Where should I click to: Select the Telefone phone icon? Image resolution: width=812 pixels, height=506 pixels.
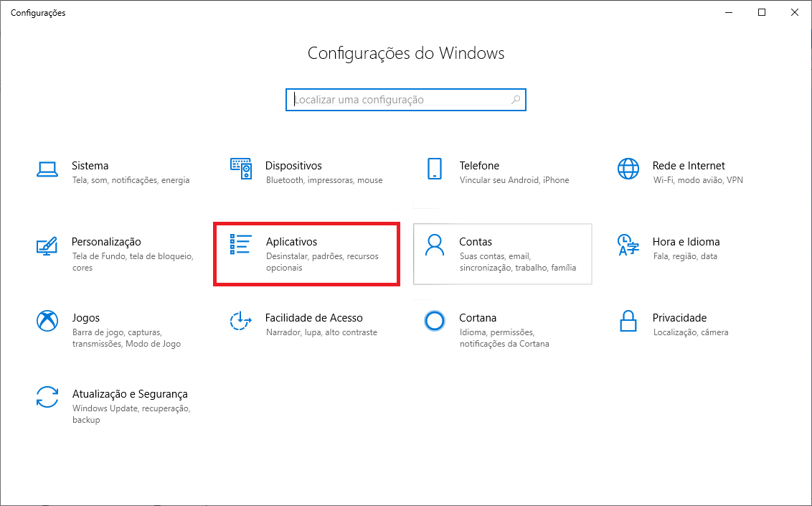tap(435, 169)
